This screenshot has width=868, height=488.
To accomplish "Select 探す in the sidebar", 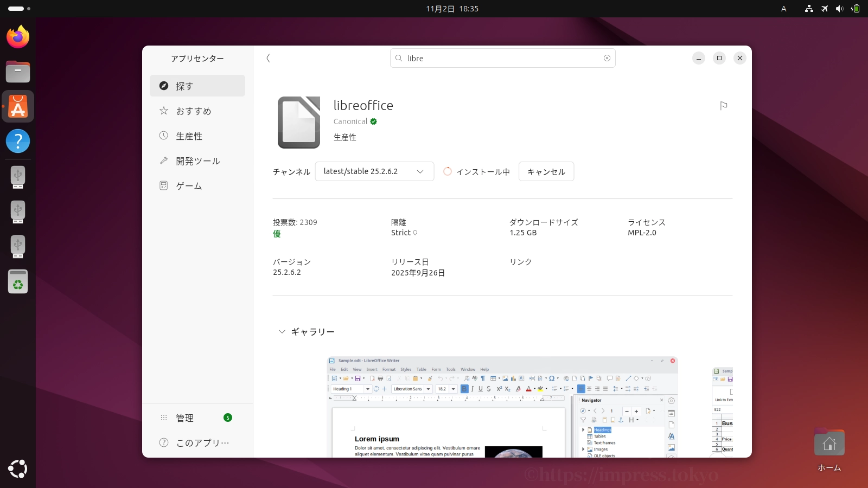I will click(197, 86).
